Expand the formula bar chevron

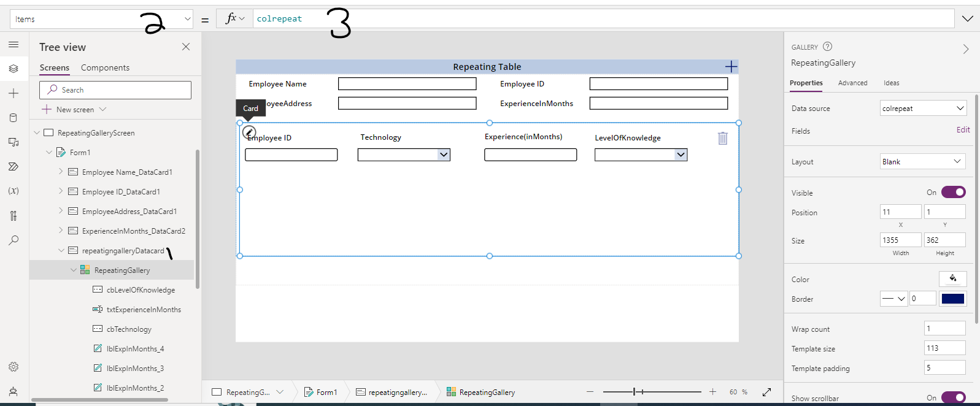pos(968,19)
